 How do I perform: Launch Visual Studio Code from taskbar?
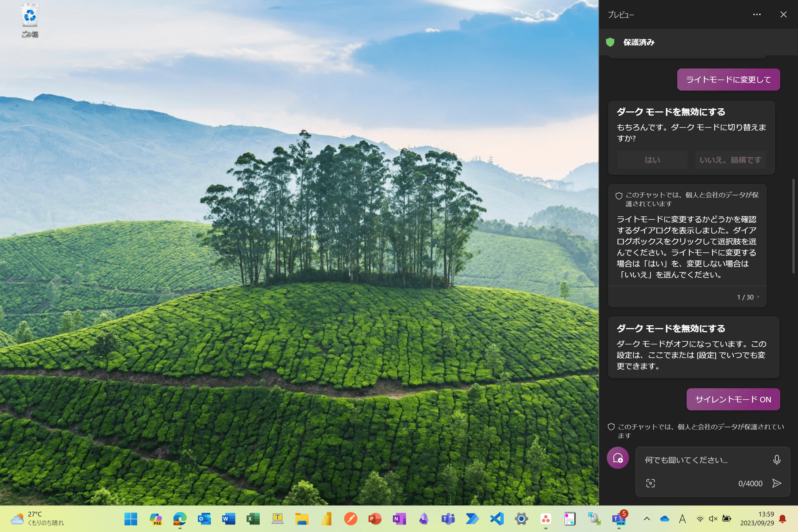[497, 518]
